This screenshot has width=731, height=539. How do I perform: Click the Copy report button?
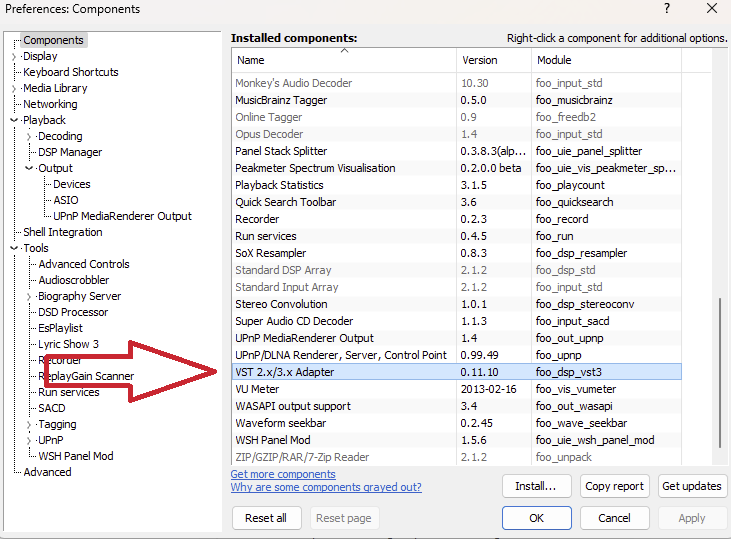coord(614,486)
